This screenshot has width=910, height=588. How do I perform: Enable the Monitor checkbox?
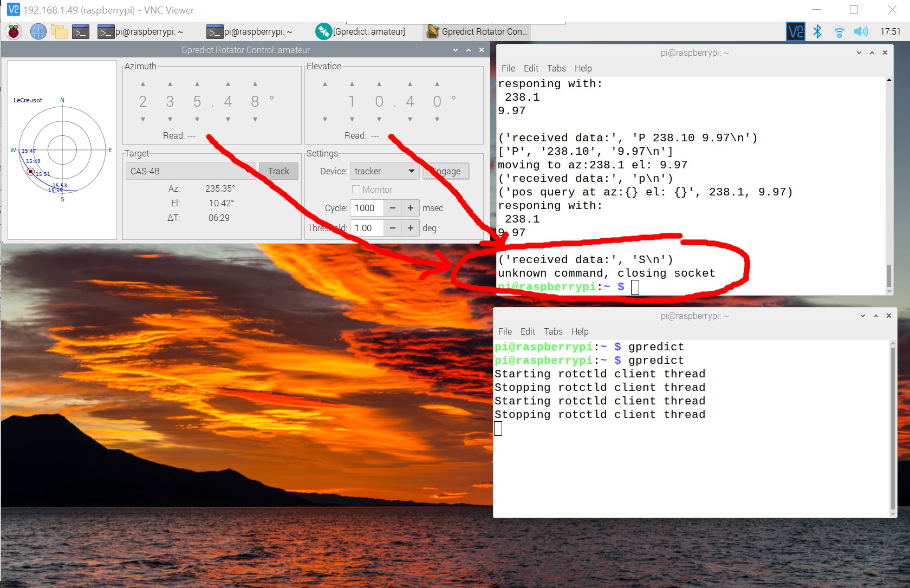(356, 190)
